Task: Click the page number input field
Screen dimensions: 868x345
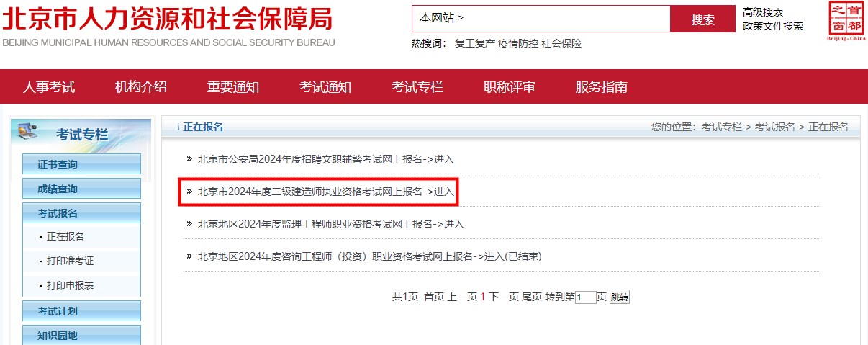Action: 586,297
